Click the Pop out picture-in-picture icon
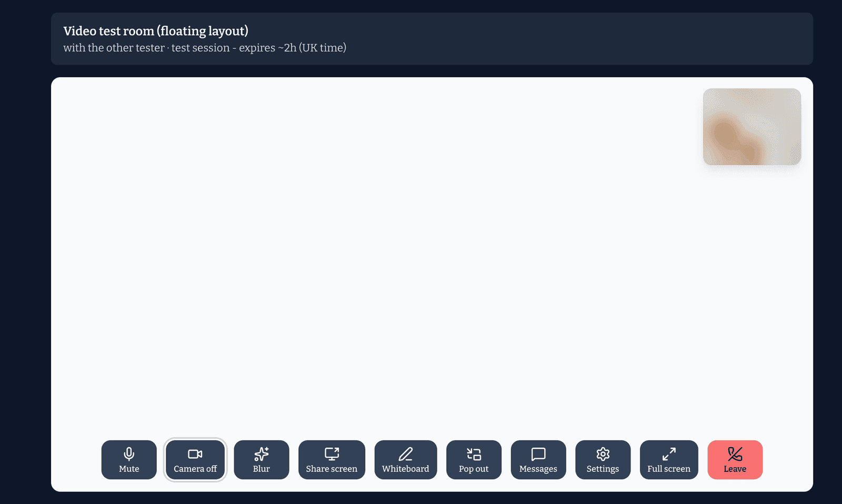Screen dimensions: 842x504 click(474, 453)
